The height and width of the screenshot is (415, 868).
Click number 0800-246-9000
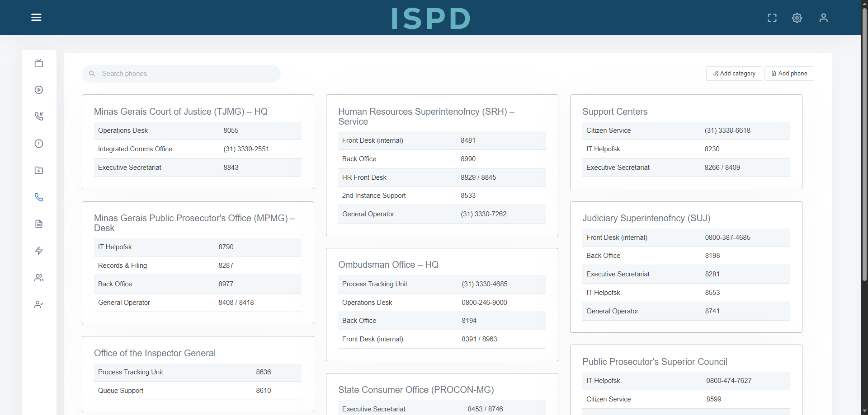[484, 303]
